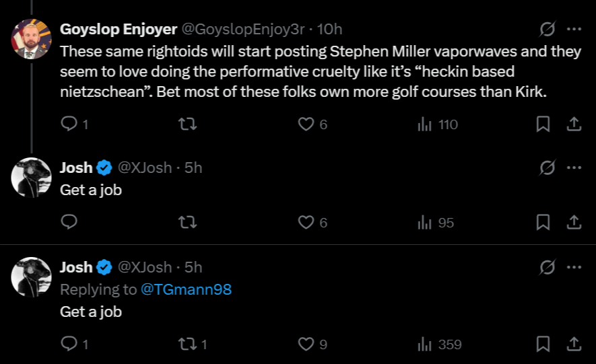Like Josh's tweet with 6 likes
596x364 pixels.
click(306, 223)
